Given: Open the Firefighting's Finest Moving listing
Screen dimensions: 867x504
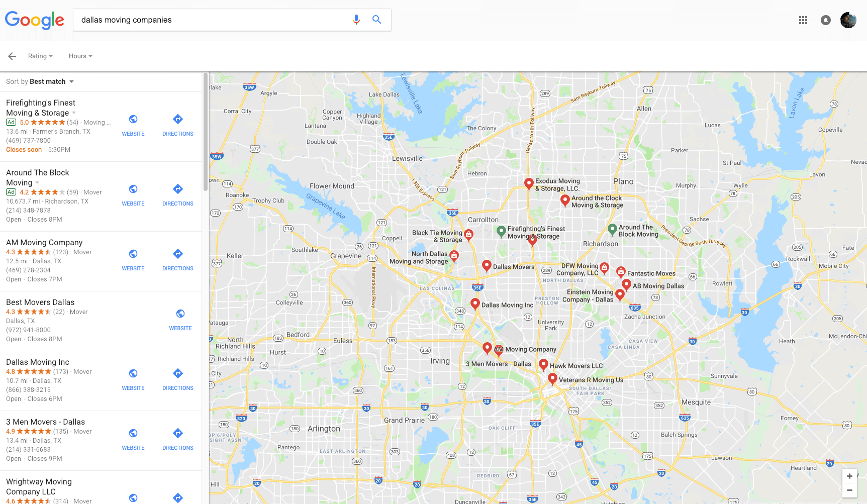Looking at the screenshot, I should 40,108.
